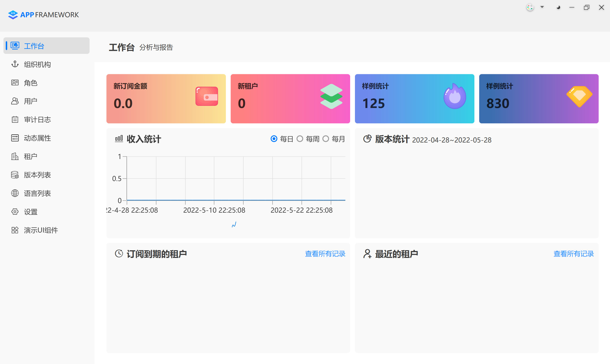Click the color palette theme icon
The width and height of the screenshot is (610, 364).
(530, 8)
